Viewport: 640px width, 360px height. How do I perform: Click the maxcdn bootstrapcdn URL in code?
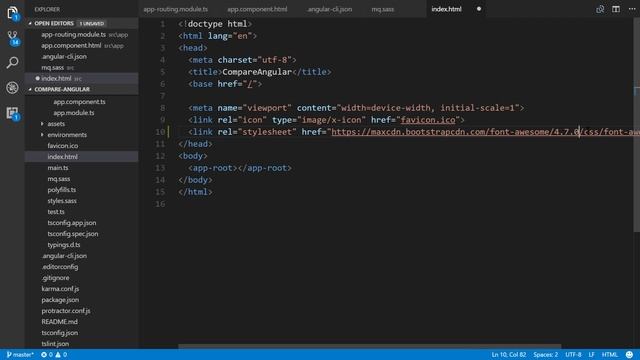485,132
